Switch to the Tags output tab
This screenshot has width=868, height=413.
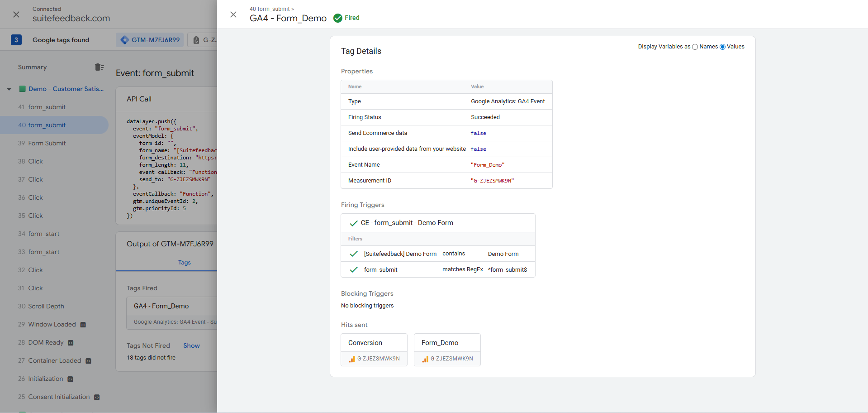pos(184,263)
